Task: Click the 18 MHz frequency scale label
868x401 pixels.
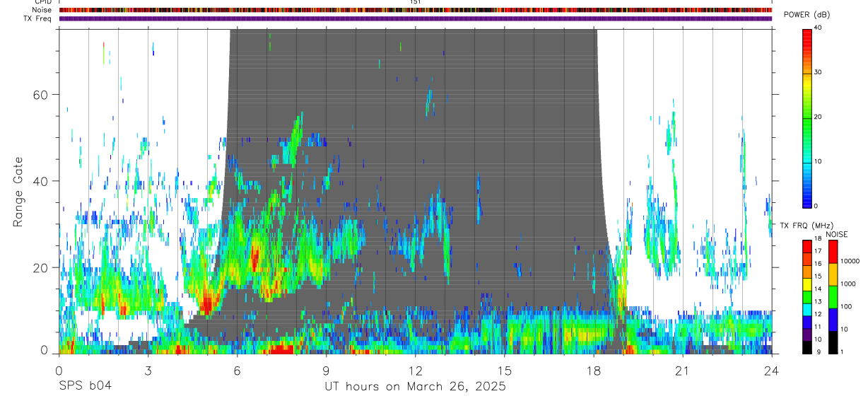Action: pyautogui.click(x=818, y=239)
